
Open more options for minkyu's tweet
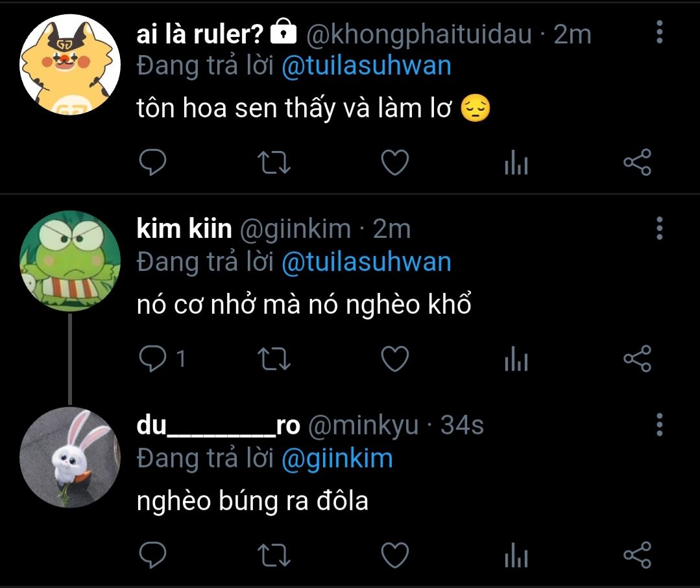[x=659, y=425]
